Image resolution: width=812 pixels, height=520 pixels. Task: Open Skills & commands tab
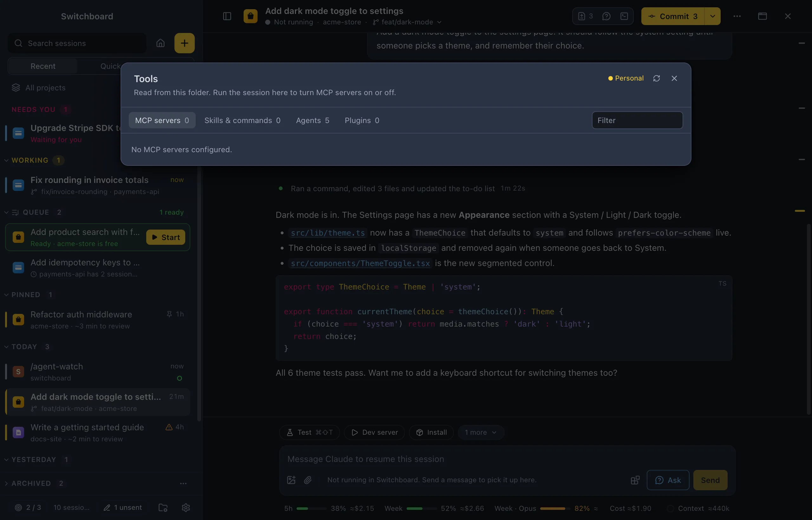[x=242, y=120]
